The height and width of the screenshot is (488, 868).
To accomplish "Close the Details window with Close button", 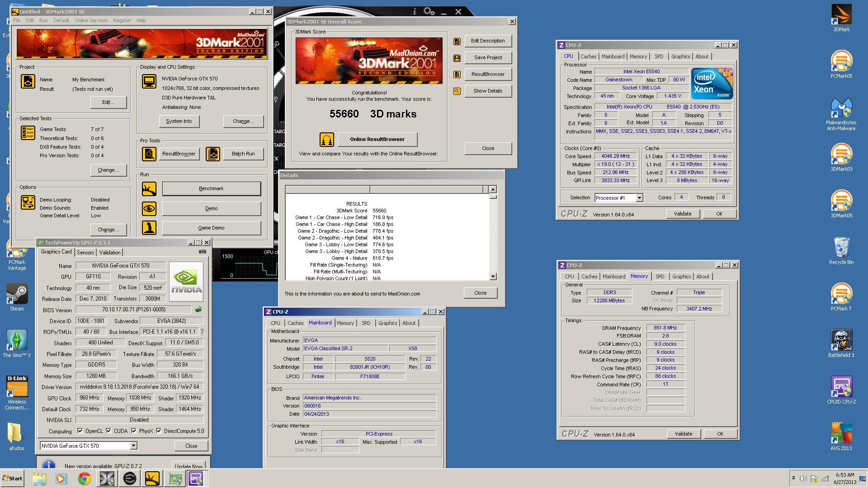I will 481,293.
